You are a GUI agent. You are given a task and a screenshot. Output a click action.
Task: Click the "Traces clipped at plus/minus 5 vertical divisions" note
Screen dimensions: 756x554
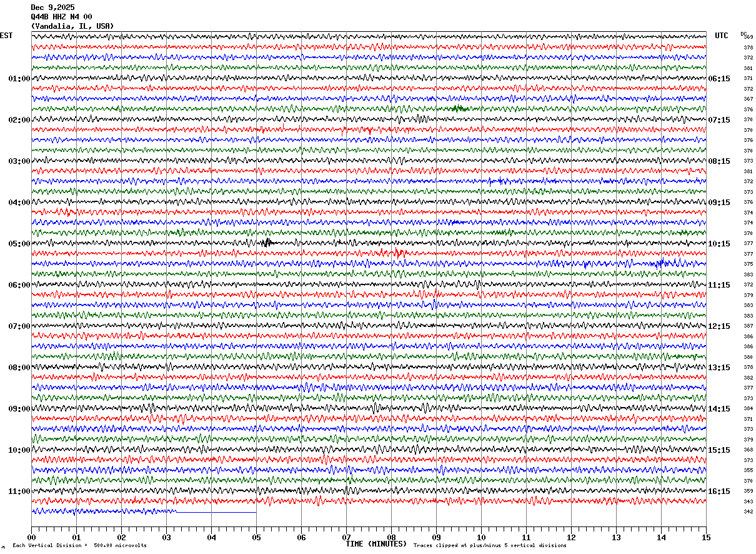(490, 546)
